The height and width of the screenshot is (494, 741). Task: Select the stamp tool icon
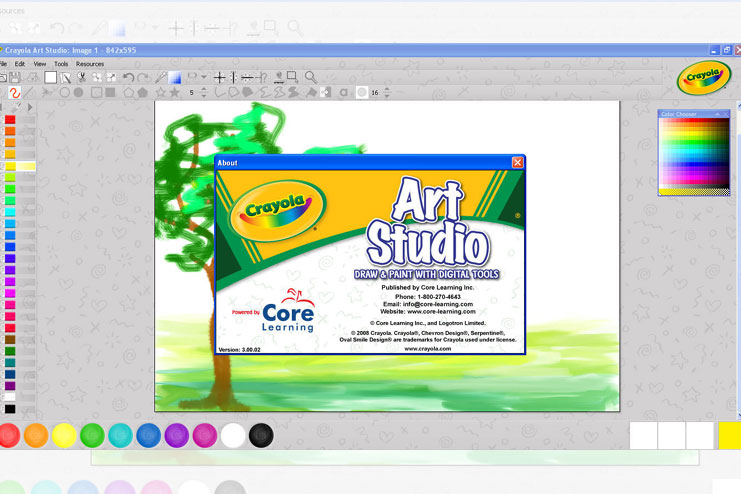(x=279, y=77)
